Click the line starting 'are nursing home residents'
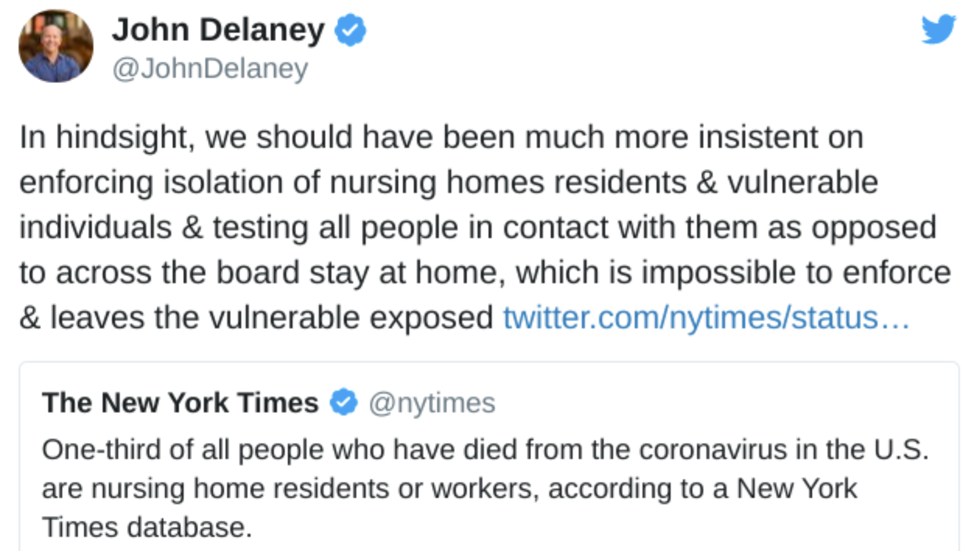Image resolution: width=980 pixels, height=551 pixels. point(450,488)
